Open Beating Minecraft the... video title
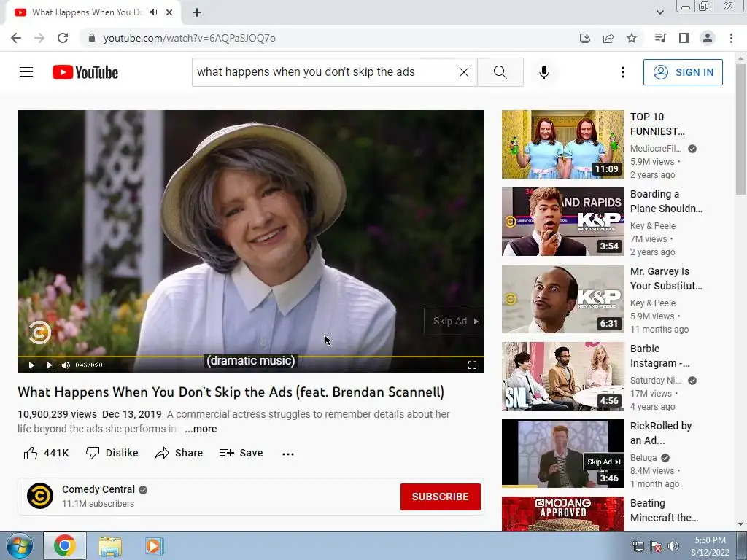Viewport: 747px width, 560px height. 664,510
